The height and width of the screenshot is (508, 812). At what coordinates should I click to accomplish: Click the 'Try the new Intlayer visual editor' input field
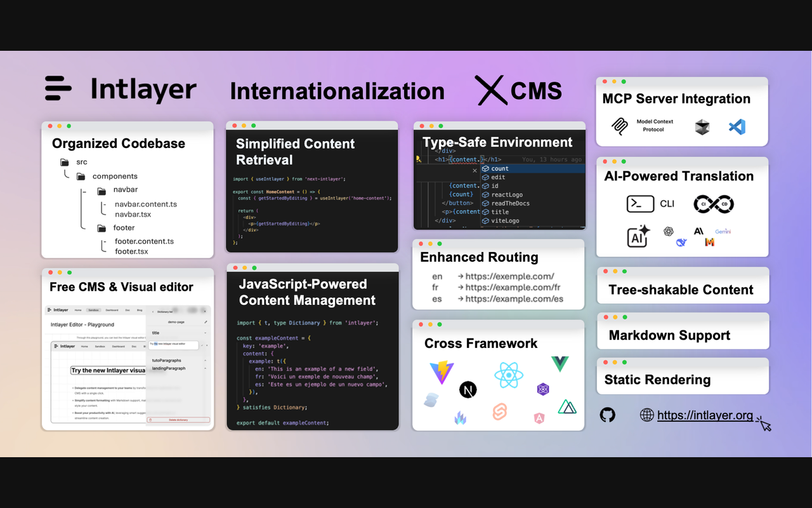174,344
